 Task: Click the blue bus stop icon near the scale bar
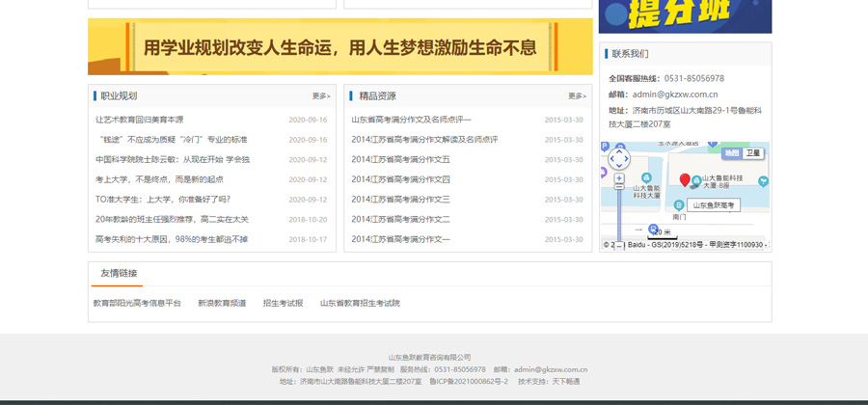(x=653, y=229)
